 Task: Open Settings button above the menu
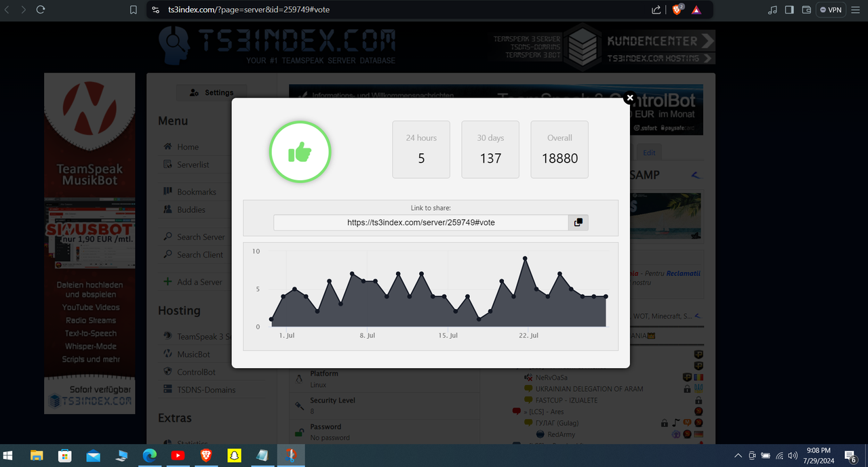click(x=212, y=93)
